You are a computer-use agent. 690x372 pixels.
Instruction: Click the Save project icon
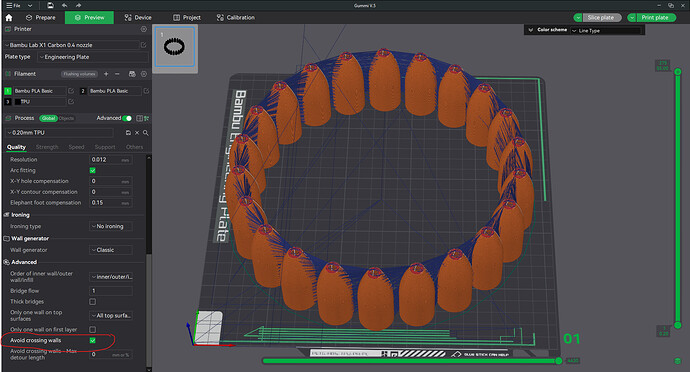pos(51,5)
